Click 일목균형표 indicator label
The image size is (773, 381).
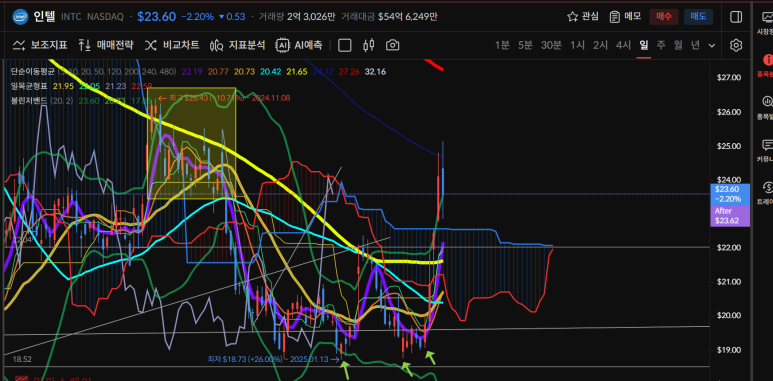29,86
